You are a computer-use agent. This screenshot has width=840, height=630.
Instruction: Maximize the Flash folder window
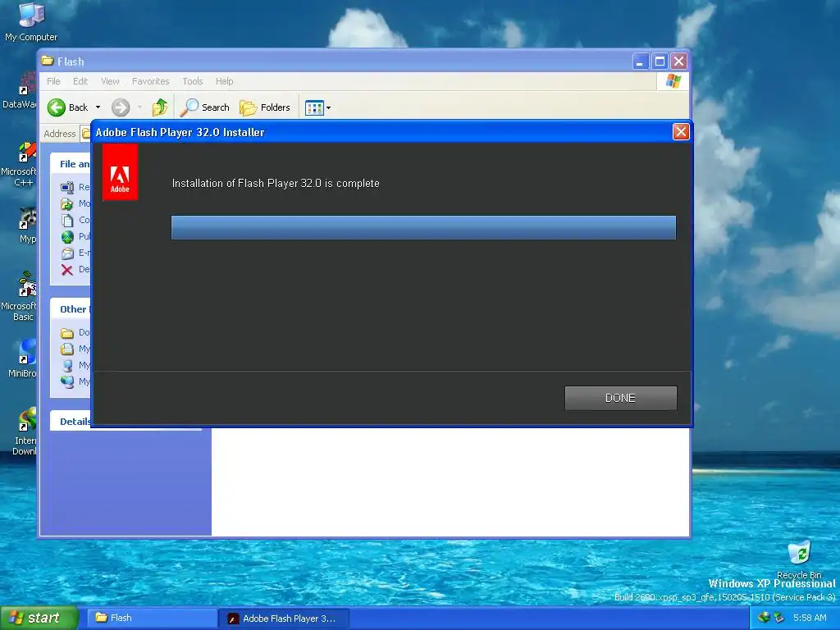[x=660, y=61]
